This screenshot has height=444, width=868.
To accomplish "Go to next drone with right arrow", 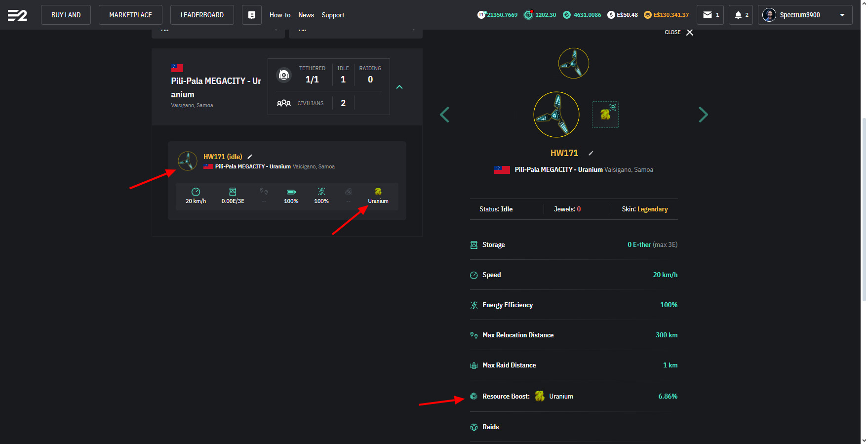I will 703,115.
